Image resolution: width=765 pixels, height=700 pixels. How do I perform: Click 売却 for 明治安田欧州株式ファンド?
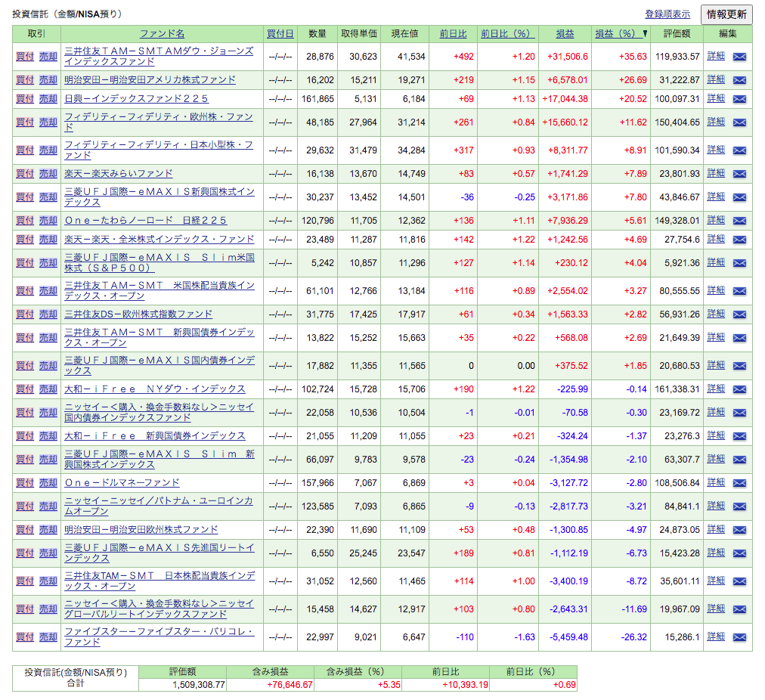click(48, 530)
